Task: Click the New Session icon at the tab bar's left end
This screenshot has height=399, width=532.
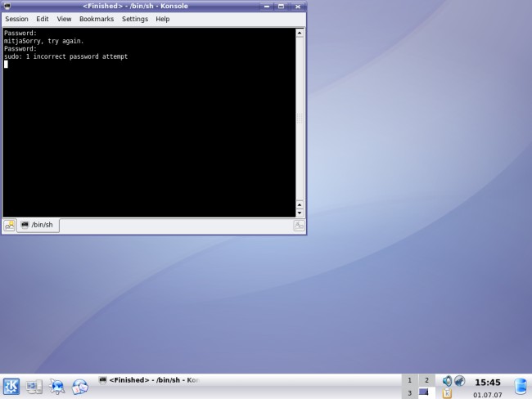Action: click(9, 226)
